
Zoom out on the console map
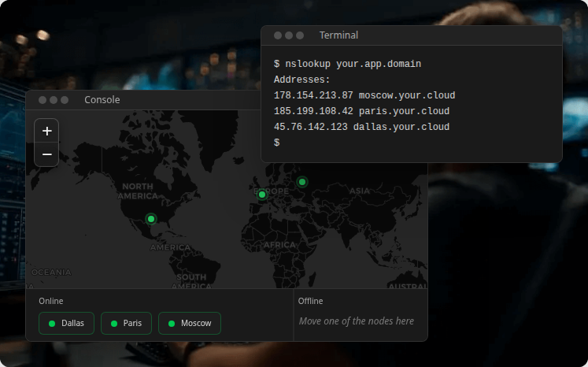46,154
